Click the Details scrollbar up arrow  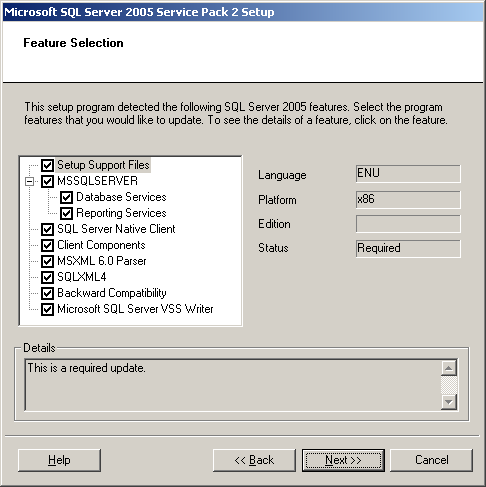coord(449,368)
